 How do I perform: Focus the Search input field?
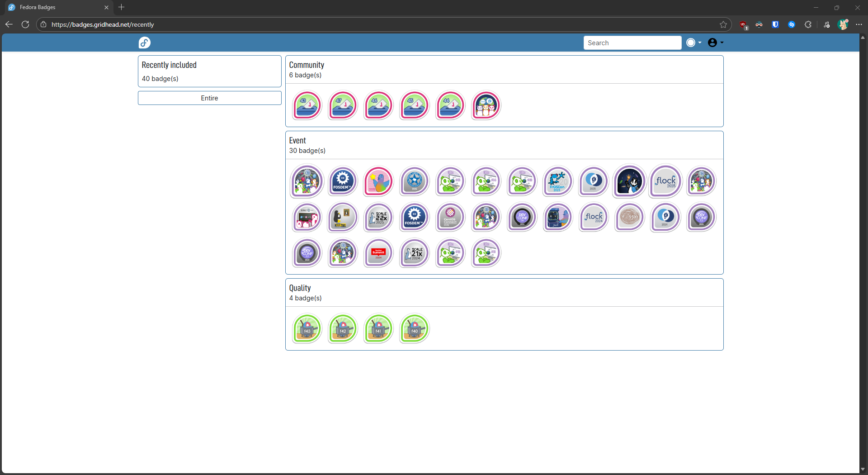coord(632,43)
